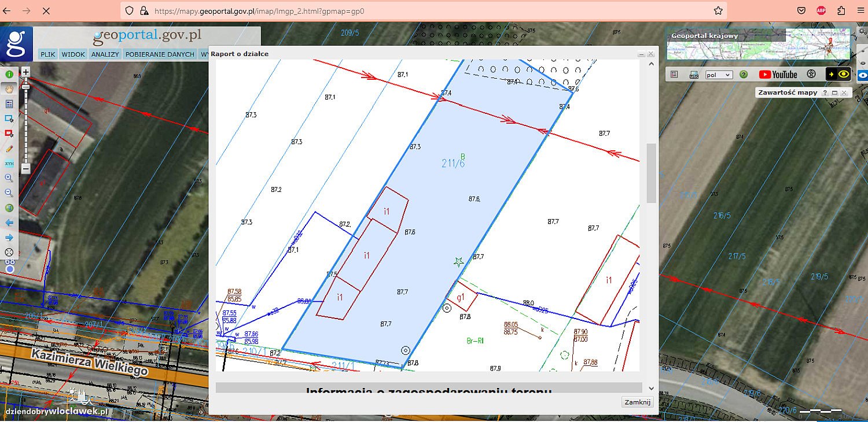Viewport: 868px width, 422px height.
Task: Click the green info icon
Action: click(9, 75)
